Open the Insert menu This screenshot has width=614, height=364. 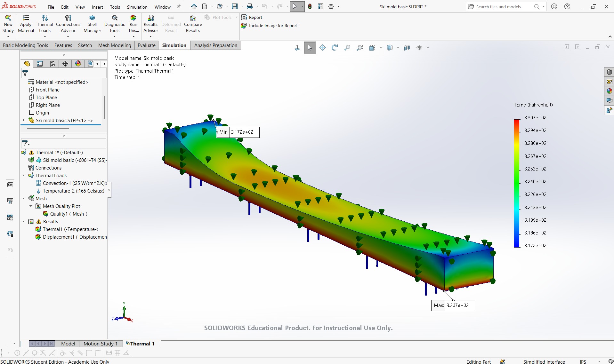coord(97,7)
